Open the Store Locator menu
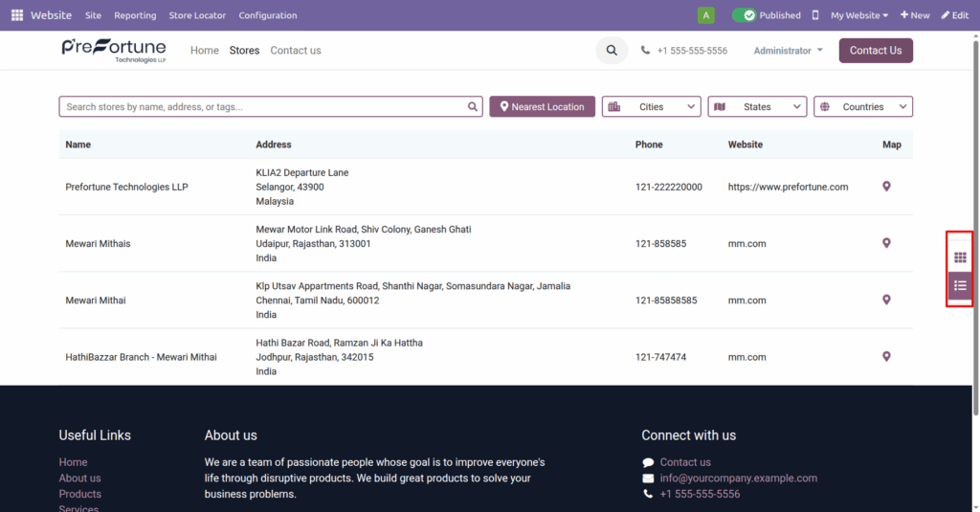The width and height of the screenshot is (980, 512). (x=197, y=15)
